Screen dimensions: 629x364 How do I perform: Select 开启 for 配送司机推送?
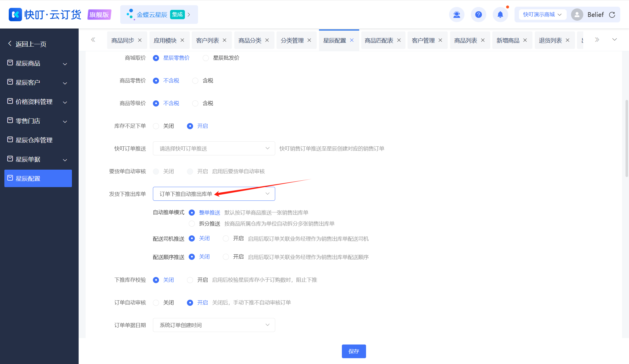click(x=226, y=239)
